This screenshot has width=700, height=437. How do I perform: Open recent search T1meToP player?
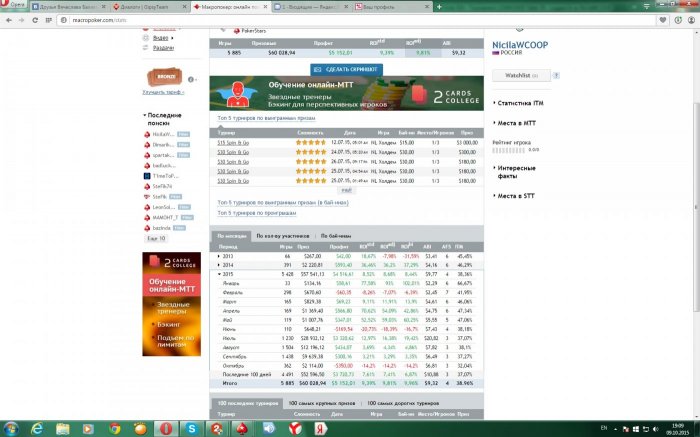point(165,176)
